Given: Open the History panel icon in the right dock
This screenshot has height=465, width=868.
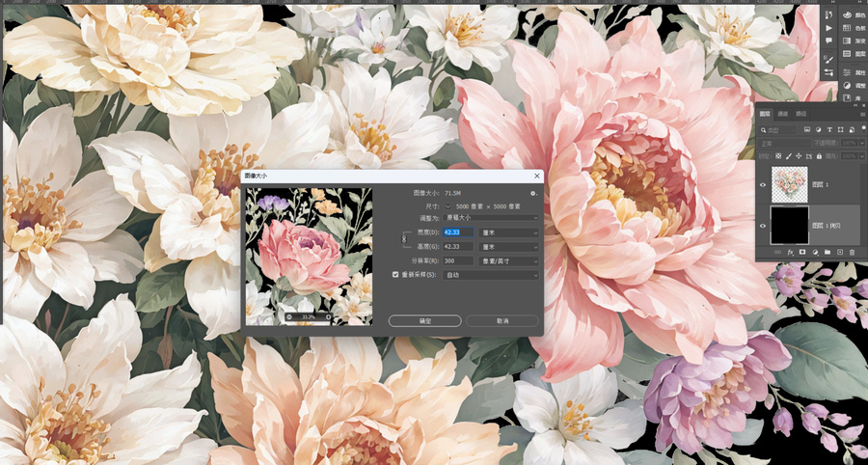Looking at the screenshot, I should click(x=828, y=14).
